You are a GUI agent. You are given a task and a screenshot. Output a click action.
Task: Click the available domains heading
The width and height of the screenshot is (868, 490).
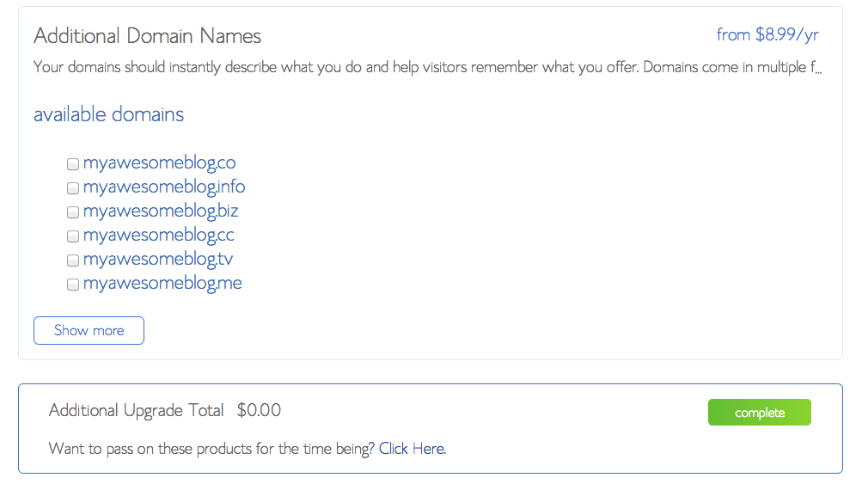click(108, 114)
